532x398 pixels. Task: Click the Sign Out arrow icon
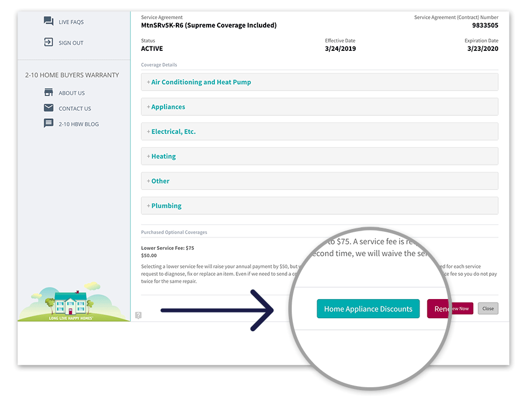pyautogui.click(x=49, y=42)
